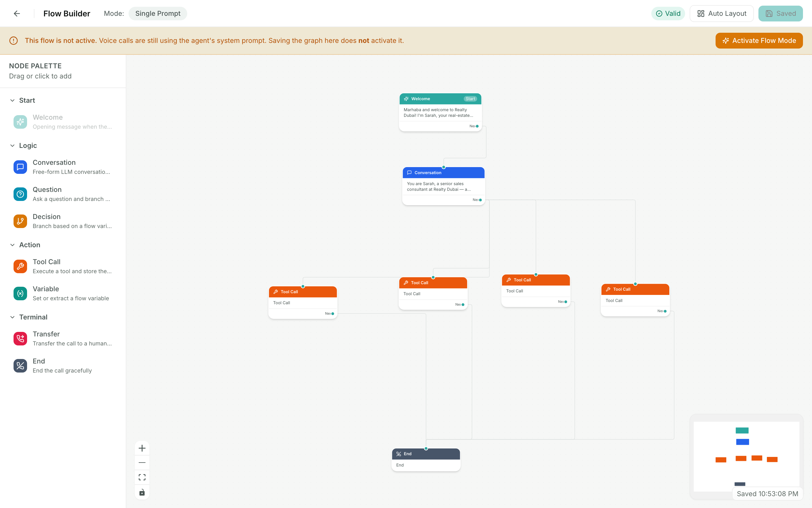Image resolution: width=812 pixels, height=508 pixels.
Task: Click the 'Saved 10:53:08 PM' status
Action: tap(767, 494)
